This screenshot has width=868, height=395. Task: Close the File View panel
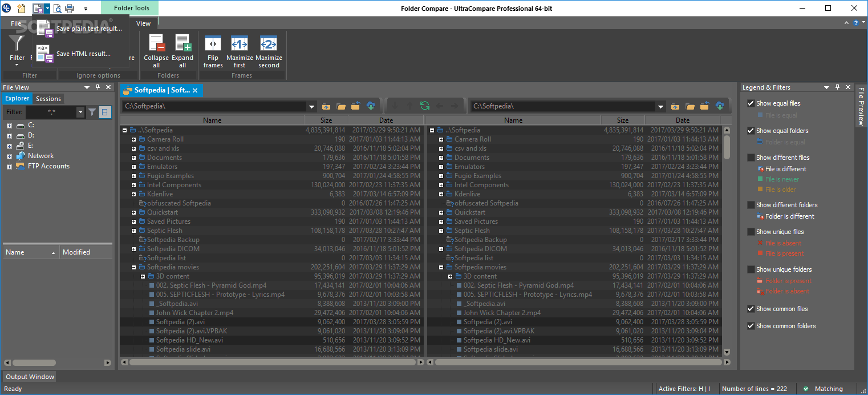pyautogui.click(x=108, y=87)
